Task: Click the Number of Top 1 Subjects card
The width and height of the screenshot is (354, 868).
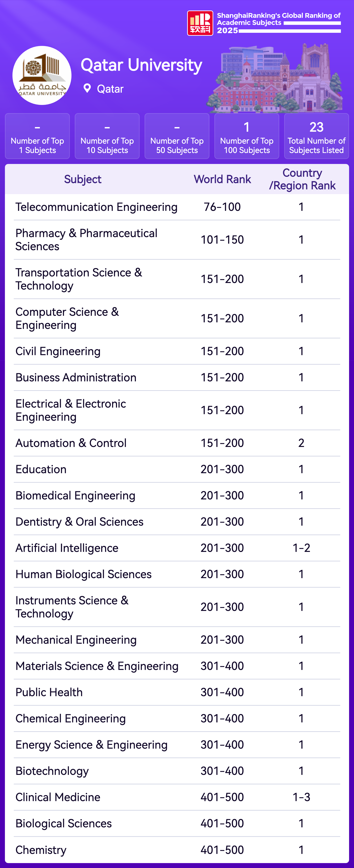Action: pos(37,136)
